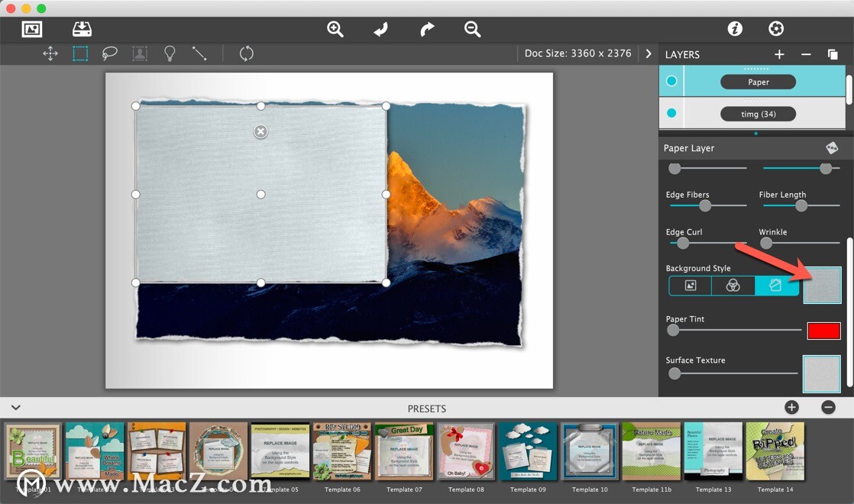Image resolution: width=854 pixels, height=504 pixels.
Task: Apply the Template 06 preset
Action: 342,452
